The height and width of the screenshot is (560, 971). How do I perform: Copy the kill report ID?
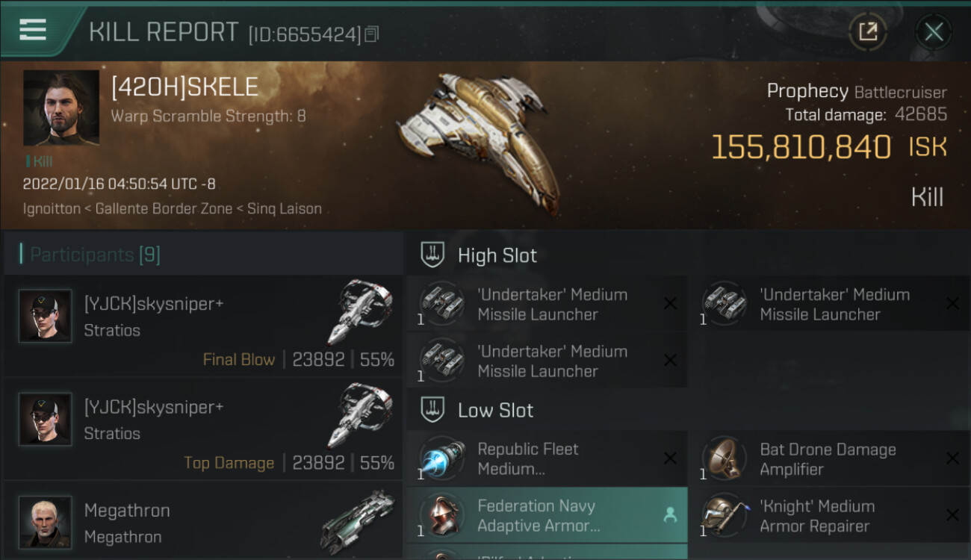372,34
